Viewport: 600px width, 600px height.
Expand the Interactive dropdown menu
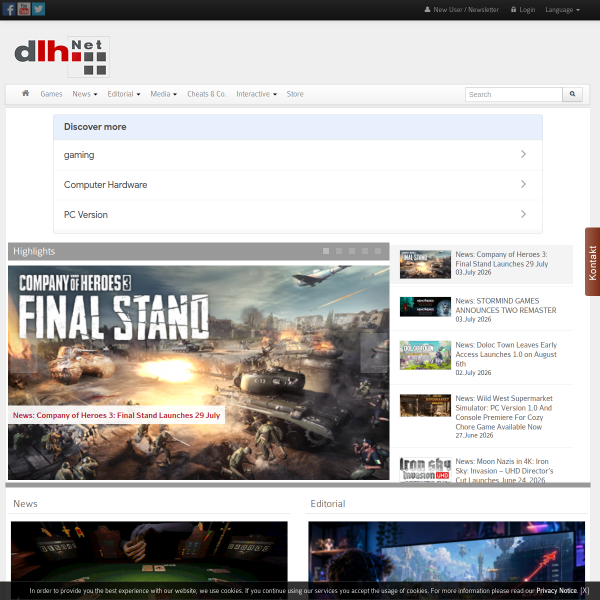coord(256,94)
